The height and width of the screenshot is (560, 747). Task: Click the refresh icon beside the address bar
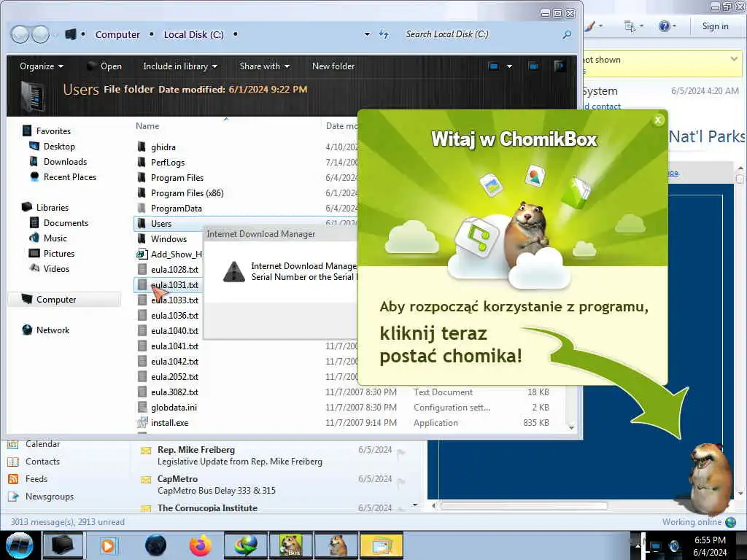[384, 34]
